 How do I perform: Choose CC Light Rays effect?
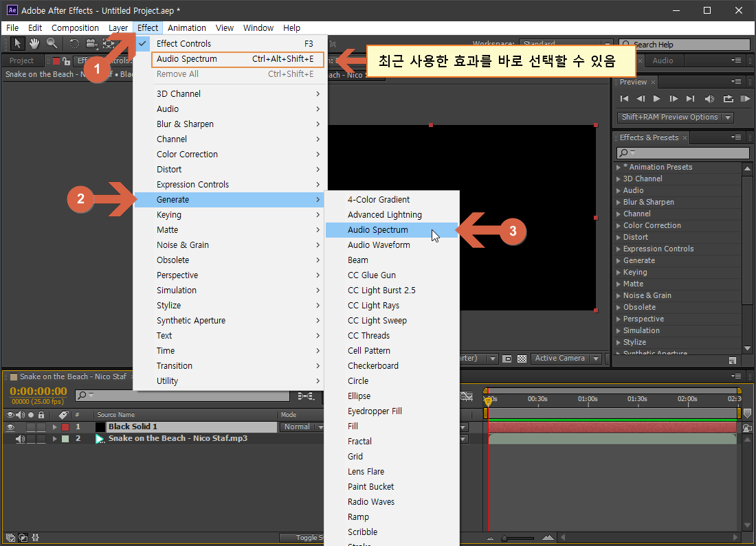[392, 306]
